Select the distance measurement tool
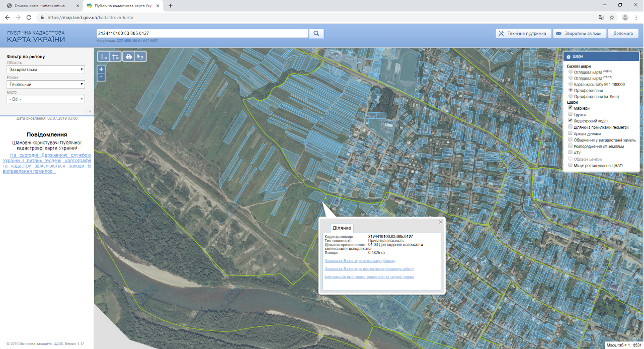 tap(104, 57)
